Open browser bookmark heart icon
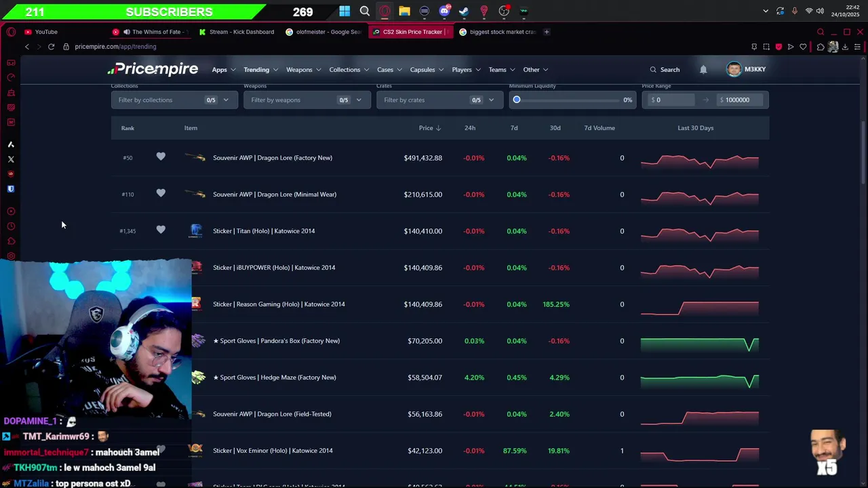Viewport: 868px width, 488px height. tap(803, 47)
